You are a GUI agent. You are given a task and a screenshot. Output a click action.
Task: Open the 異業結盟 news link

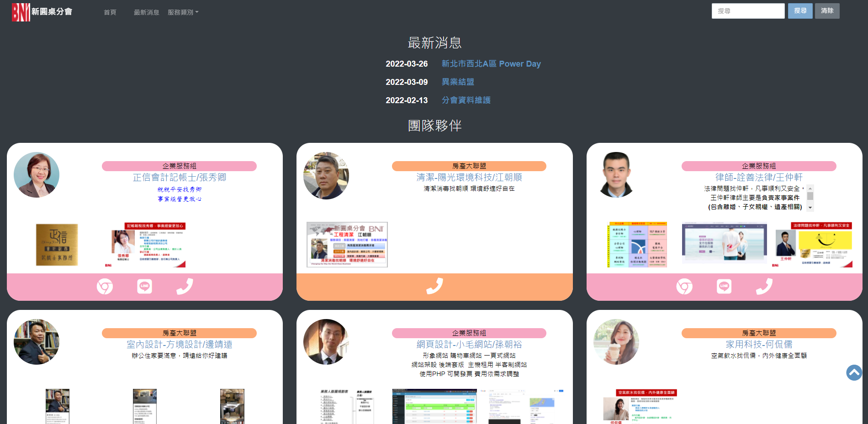458,82
